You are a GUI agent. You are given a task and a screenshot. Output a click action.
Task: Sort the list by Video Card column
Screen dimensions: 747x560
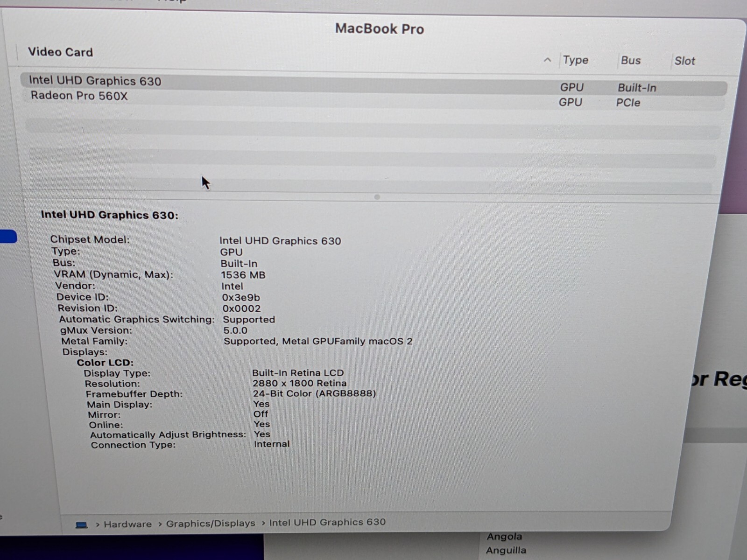pos(60,52)
